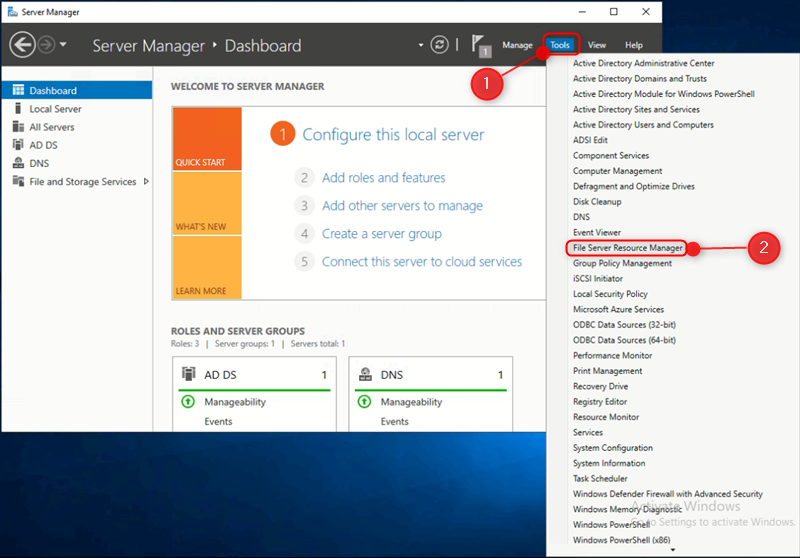Open Local Security Policy
Viewport: 800px width, 558px height.
(x=610, y=294)
